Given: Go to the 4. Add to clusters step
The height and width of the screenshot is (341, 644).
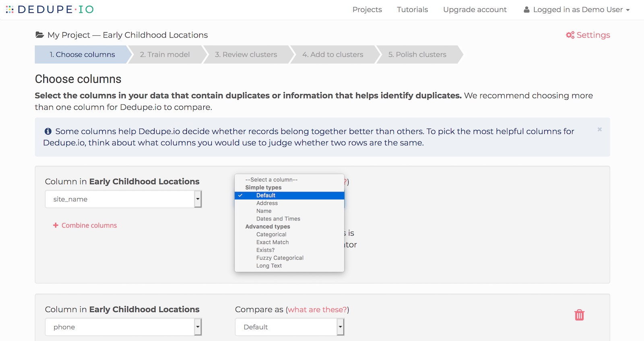Looking at the screenshot, I should [333, 54].
